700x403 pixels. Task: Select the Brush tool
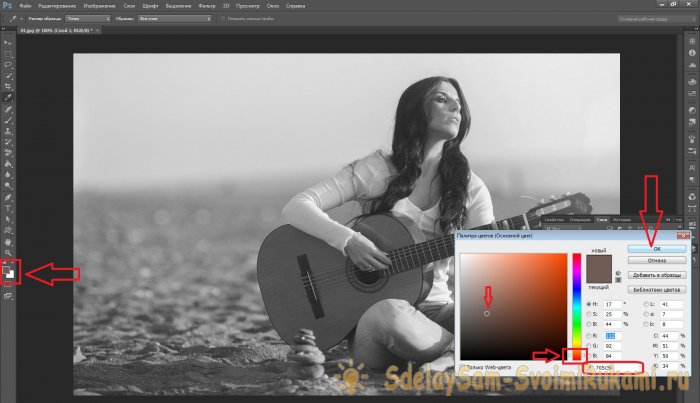(x=8, y=120)
